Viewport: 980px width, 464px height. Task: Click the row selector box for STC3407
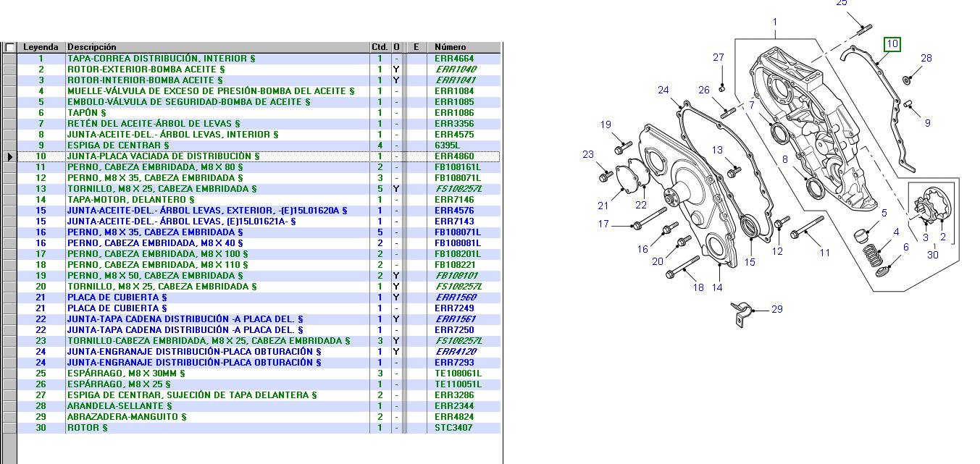pyautogui.click(x=9, y=428)
